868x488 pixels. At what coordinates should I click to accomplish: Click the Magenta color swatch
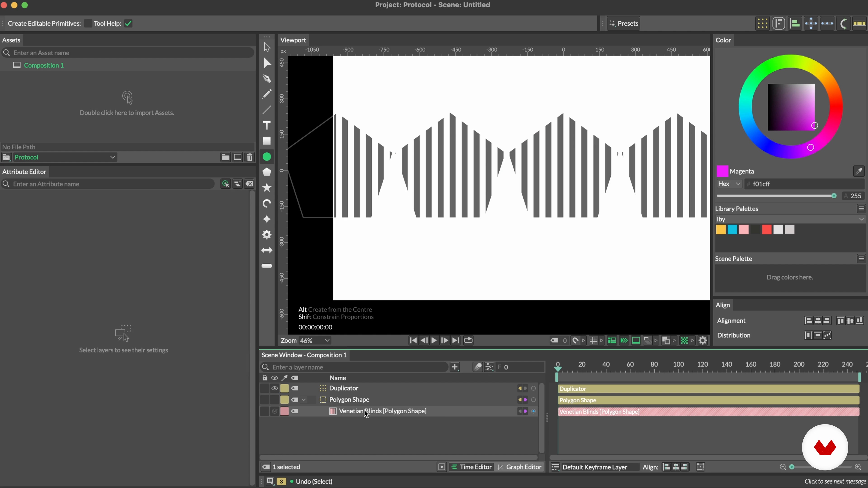[x=722, y=171]
